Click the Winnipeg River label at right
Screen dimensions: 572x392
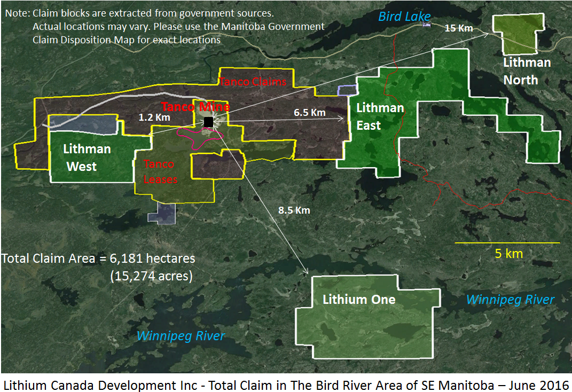(x=511, y=300)
